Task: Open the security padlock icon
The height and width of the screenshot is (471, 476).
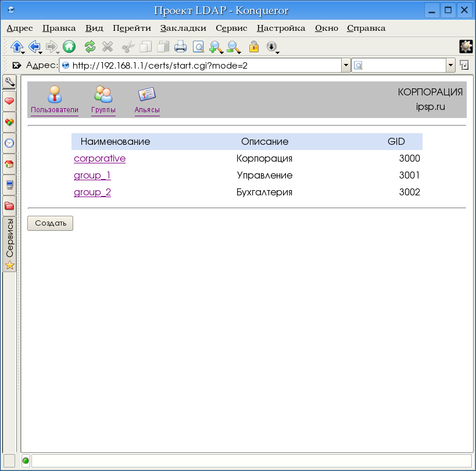Action: point(253,47)
